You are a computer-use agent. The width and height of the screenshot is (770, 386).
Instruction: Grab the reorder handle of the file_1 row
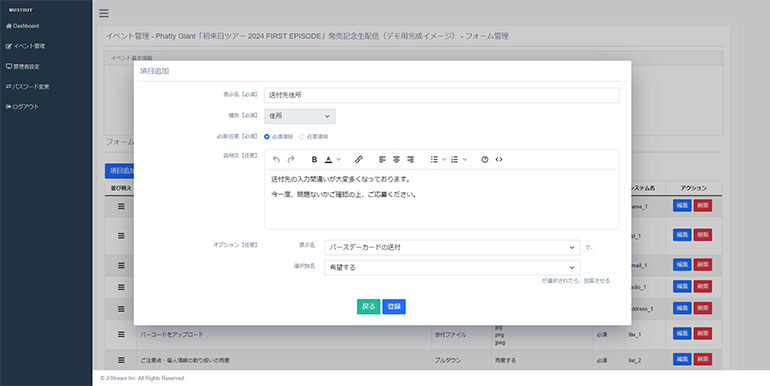(x=121, y=334)
